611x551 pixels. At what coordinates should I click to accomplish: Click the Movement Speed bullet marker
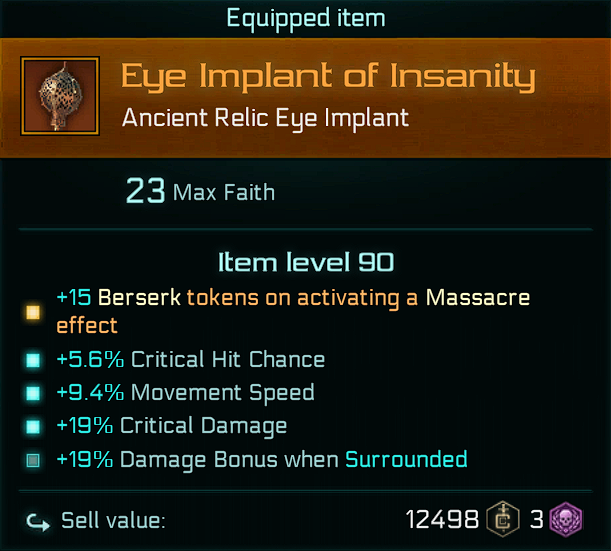coord(33,393)
